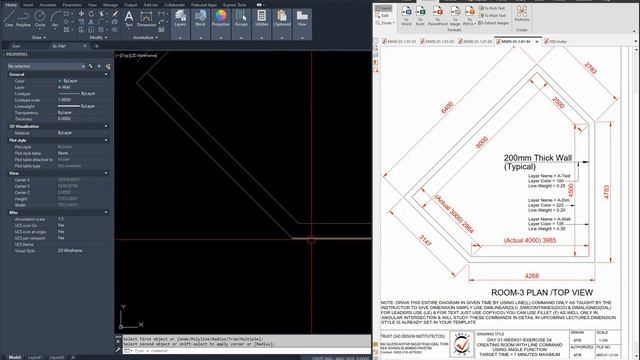The height and width of the screenshot is (360, 640).
Task: Click the Rotate tool in Modify panel
Action: [91, 14]
